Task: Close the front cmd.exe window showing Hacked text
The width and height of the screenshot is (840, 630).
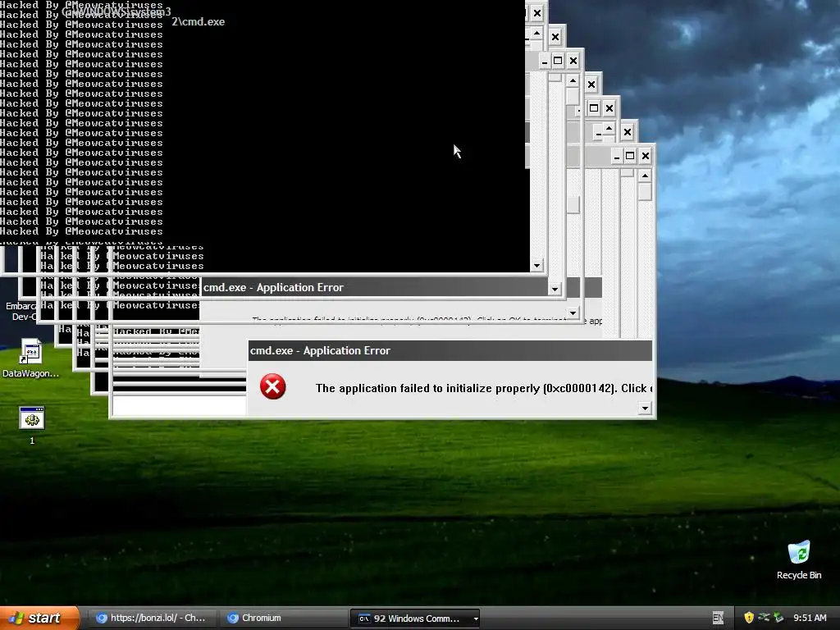Action: [537, 13]
